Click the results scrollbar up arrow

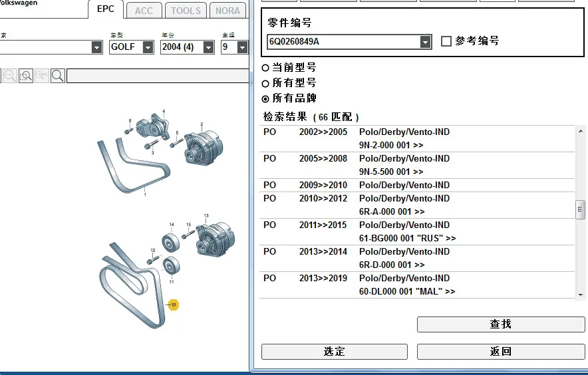(580, 131)
